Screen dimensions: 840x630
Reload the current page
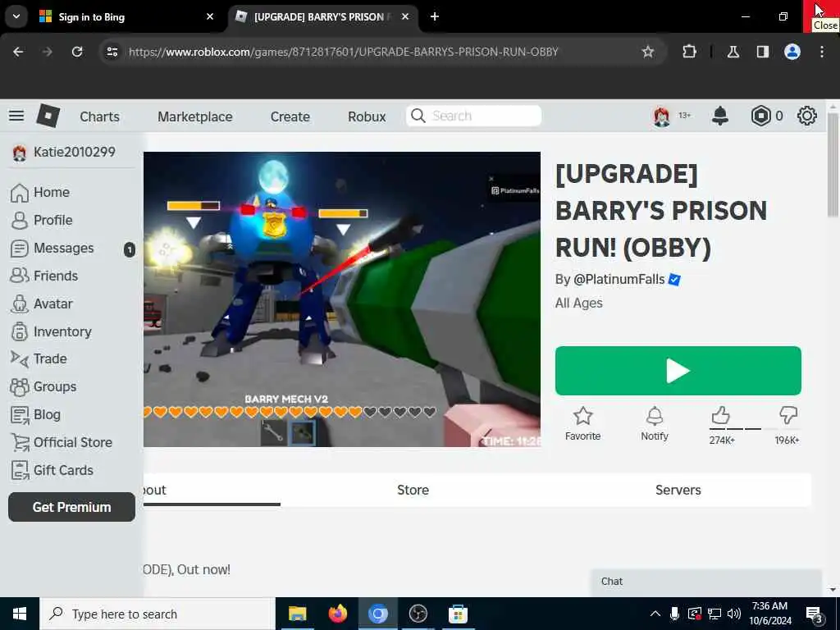point(77,52)
